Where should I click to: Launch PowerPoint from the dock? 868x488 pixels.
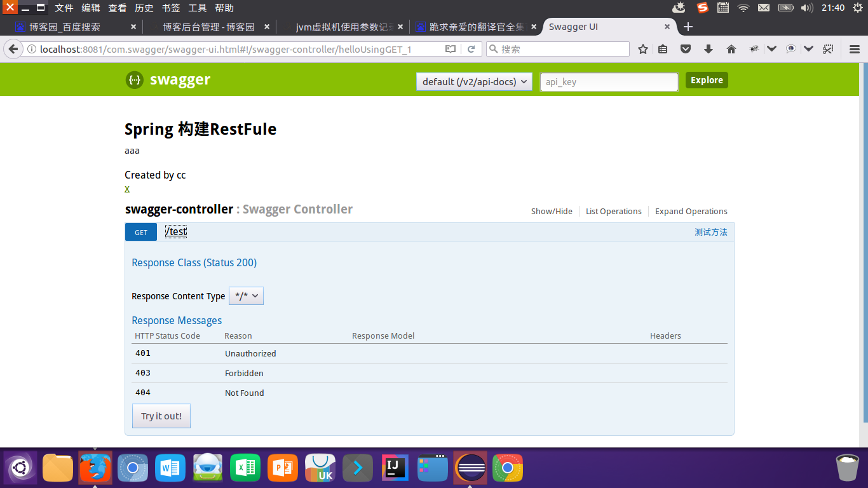[283, 468]
